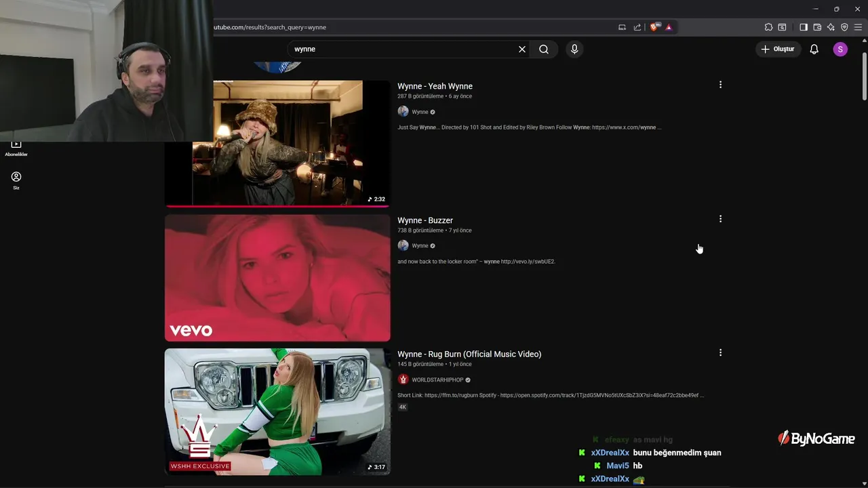The image size is (868, 488).
Task: Open the extensions puzzle icon
Action: 768,27
